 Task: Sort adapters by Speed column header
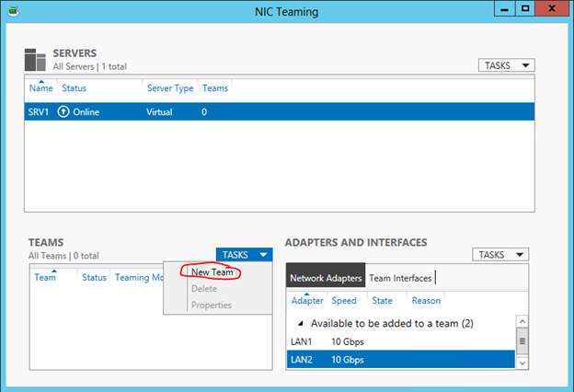click(x=344, y=300)
